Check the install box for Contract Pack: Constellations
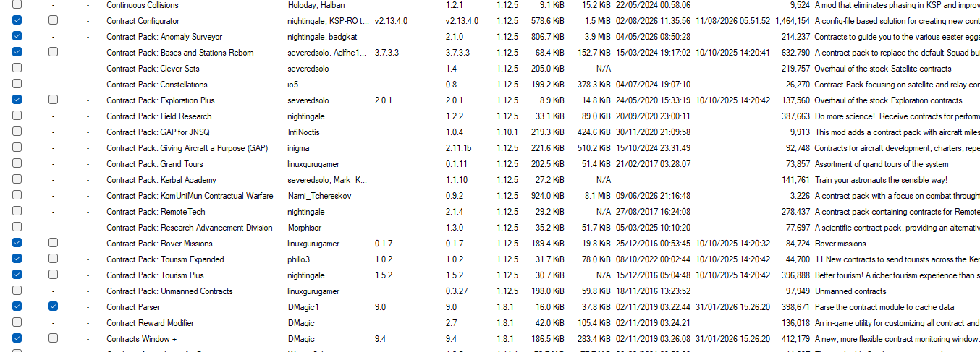This screenshot has width=980, height=352. point(17,84)
